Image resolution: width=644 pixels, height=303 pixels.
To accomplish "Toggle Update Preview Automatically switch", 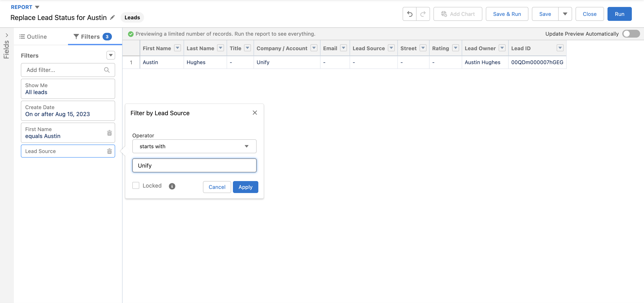I will pos(631,34).
